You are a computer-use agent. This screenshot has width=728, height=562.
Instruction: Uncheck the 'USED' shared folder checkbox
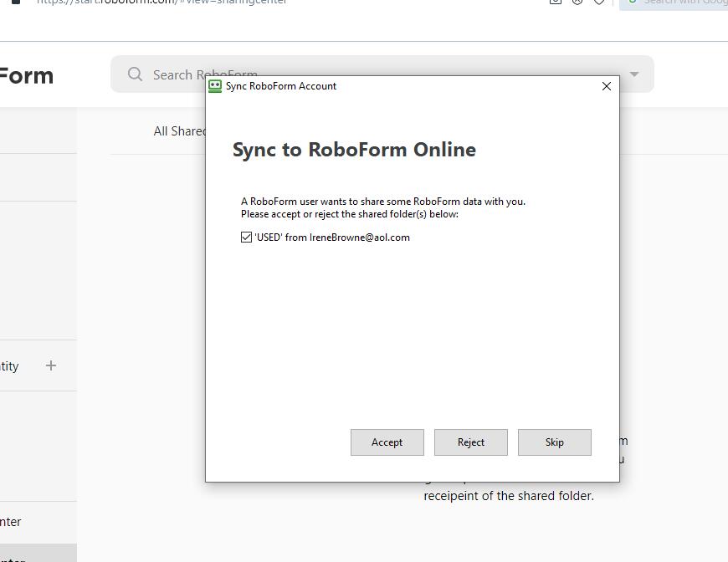(x=246, y=238)
